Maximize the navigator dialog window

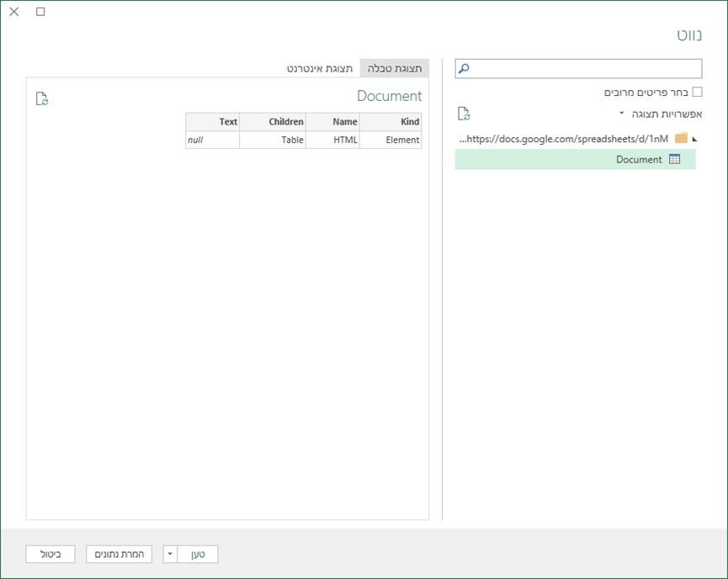(40, 12)
